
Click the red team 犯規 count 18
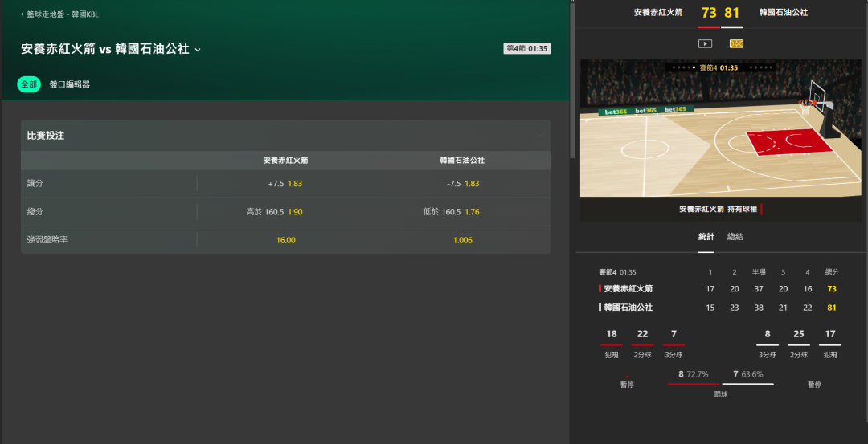pos(611,334)
